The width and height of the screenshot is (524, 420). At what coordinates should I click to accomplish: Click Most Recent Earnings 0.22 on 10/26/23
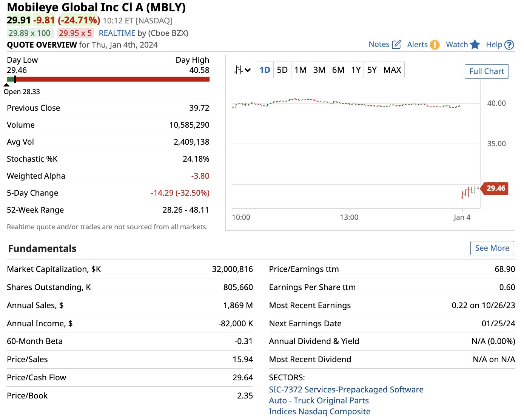tap(483, 306)
